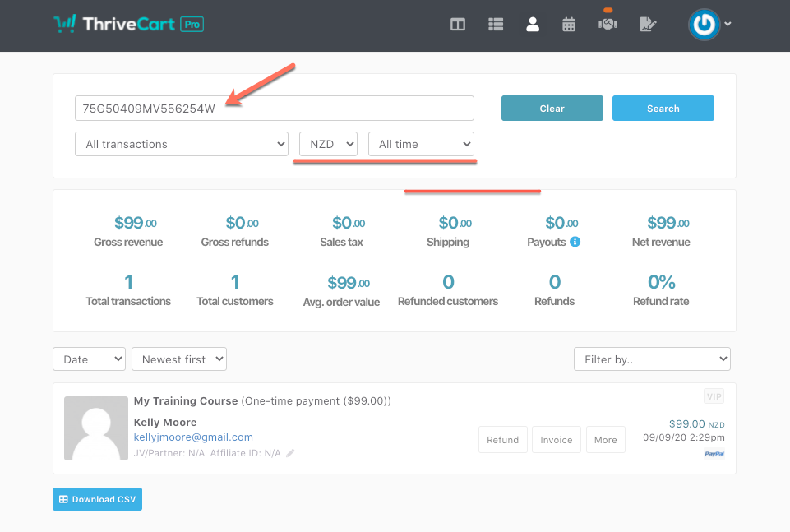Click the 09/09/20 2:29pm timestamp
790x532 pixels.
[684, 437]
